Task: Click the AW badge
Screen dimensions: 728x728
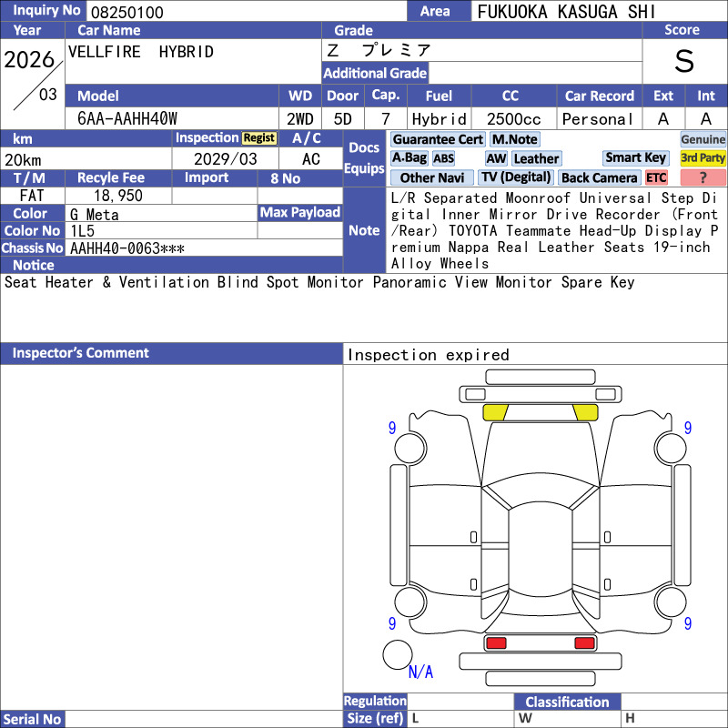Action: [496, 158]
